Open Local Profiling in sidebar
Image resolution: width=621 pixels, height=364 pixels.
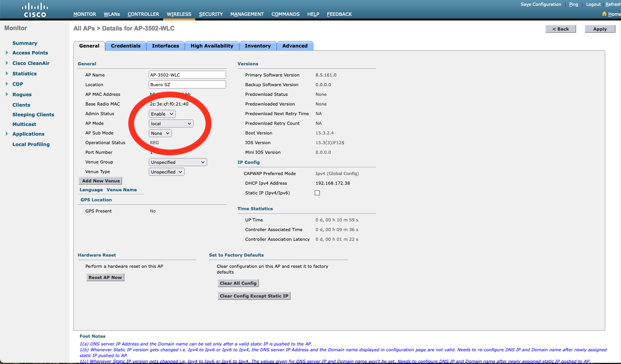point(31,145)
